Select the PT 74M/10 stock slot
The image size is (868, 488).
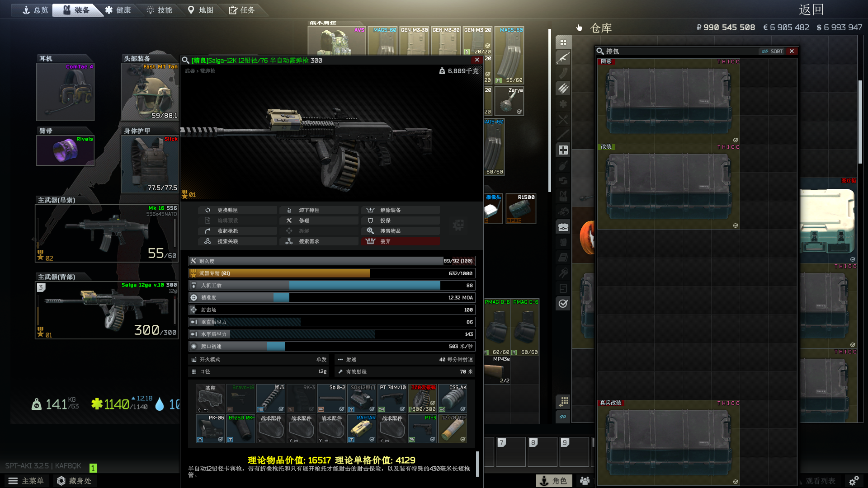pyautogui.click(x=392, y=399)
